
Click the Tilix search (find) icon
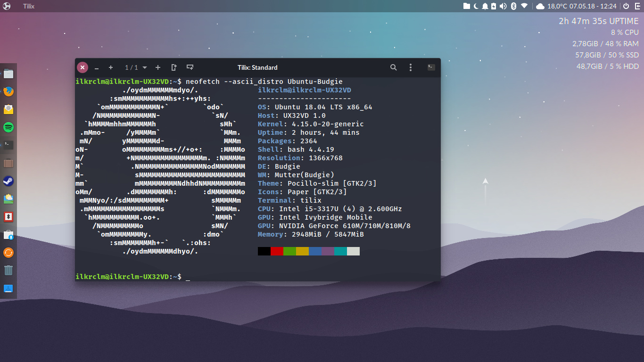[393, 67]
